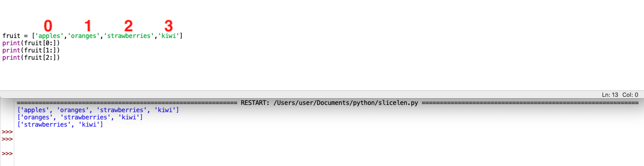Click the red index number 2 annotation
644x166 pixels.
click(129, 25)
